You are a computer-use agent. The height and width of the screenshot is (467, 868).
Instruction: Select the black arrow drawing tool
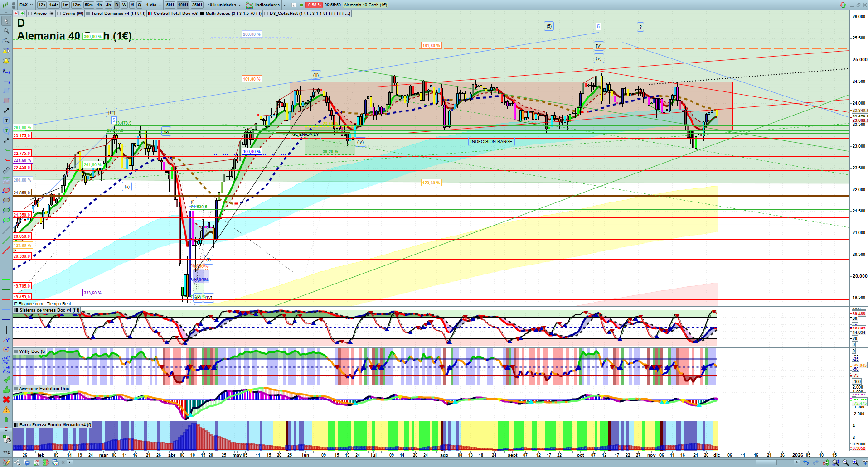(6, 111)
